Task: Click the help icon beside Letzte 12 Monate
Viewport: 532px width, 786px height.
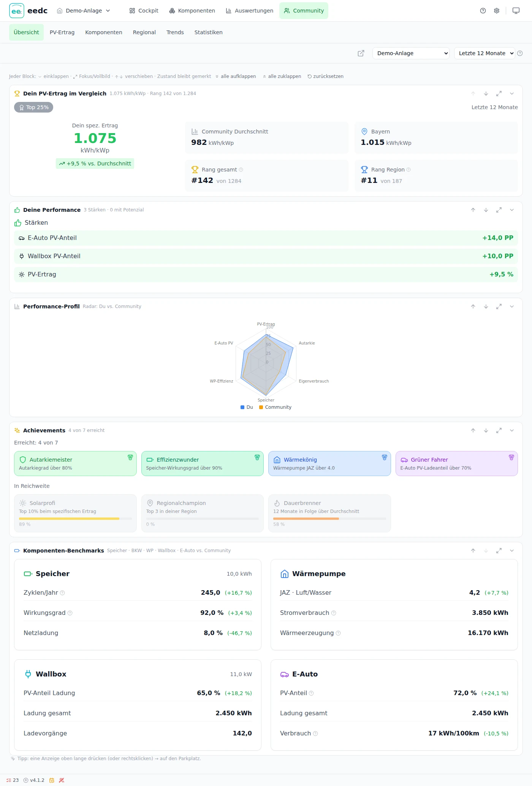Action: click(520, 53)
